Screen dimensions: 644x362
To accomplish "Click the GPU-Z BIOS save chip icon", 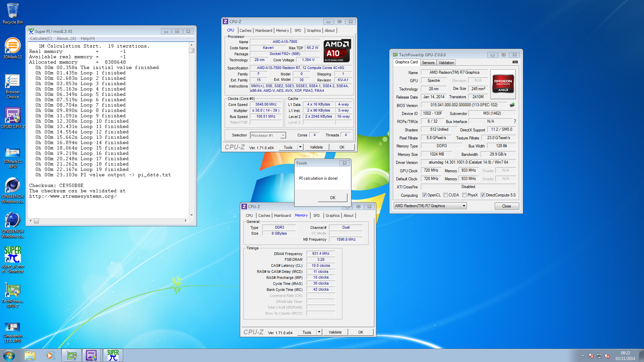I will pyautogui.click(x=512, y=105).
